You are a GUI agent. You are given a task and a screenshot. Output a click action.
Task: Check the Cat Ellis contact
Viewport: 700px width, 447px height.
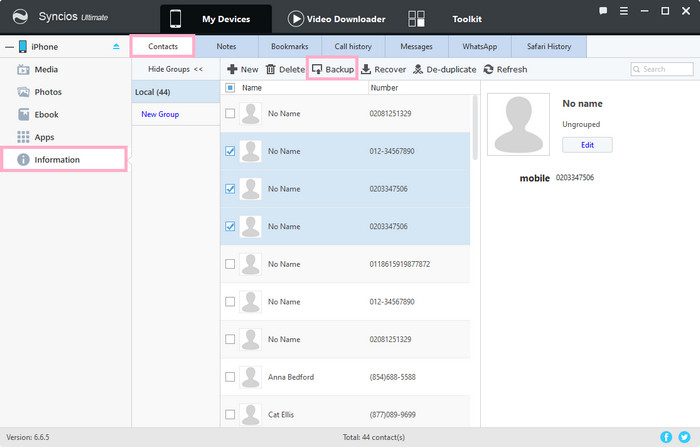tap(230, 414)
